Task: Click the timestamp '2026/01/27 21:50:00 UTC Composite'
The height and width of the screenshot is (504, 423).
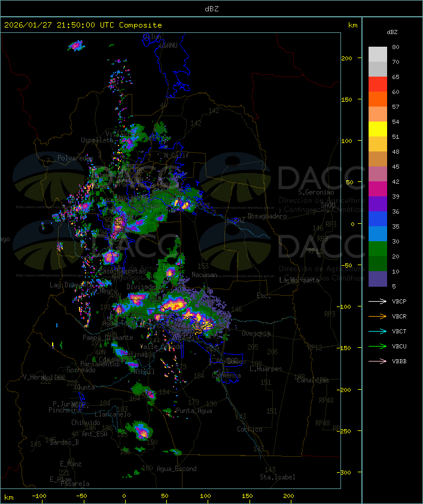Action: [x=83, y=25]
